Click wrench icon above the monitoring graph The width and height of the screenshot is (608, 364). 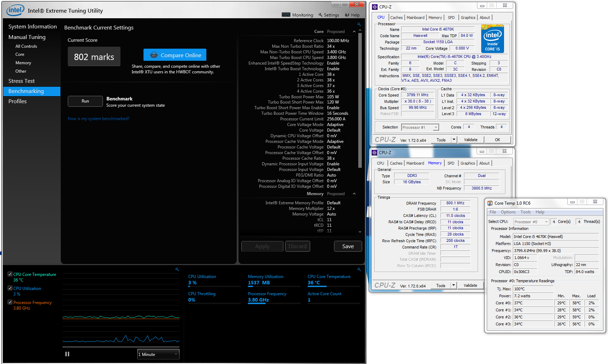pyautogui.click(x=177, y=269)
